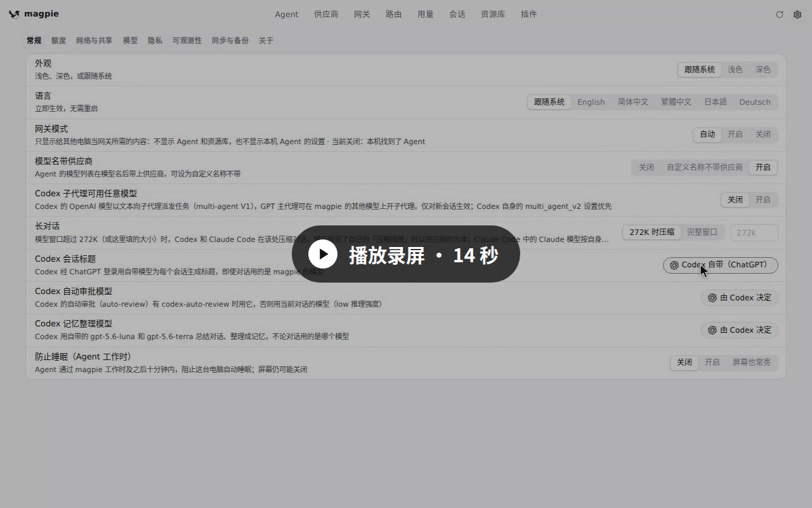Screen dimensions: 812x508
Task: Switch language to 繁體中文
Action: pyautogui.click(x=676, y=102)
